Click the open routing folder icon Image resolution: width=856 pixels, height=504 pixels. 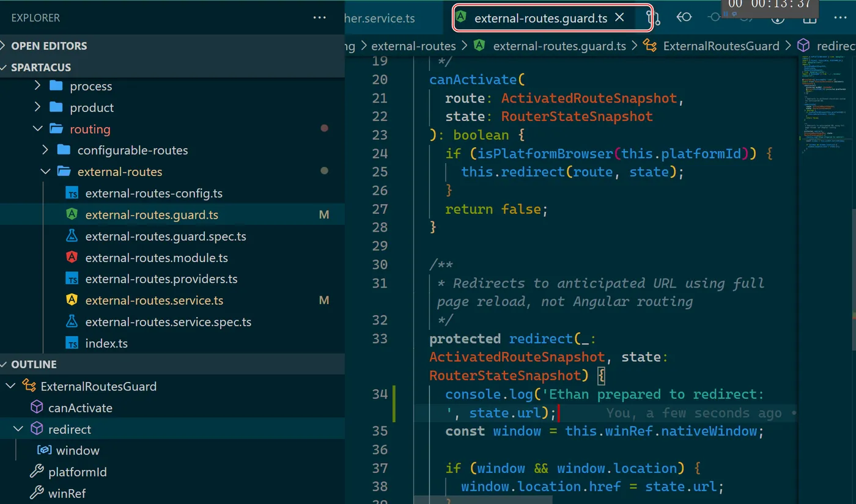pos(56,128)
